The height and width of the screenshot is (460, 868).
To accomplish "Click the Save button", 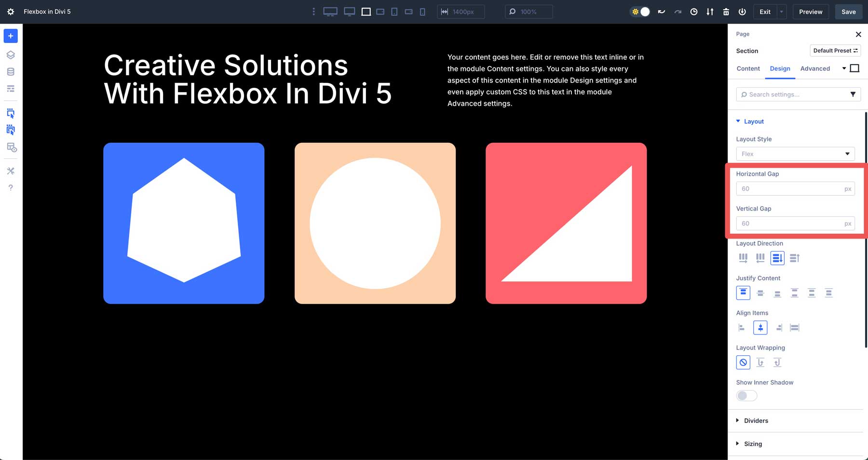I will [x=848, y=12].
